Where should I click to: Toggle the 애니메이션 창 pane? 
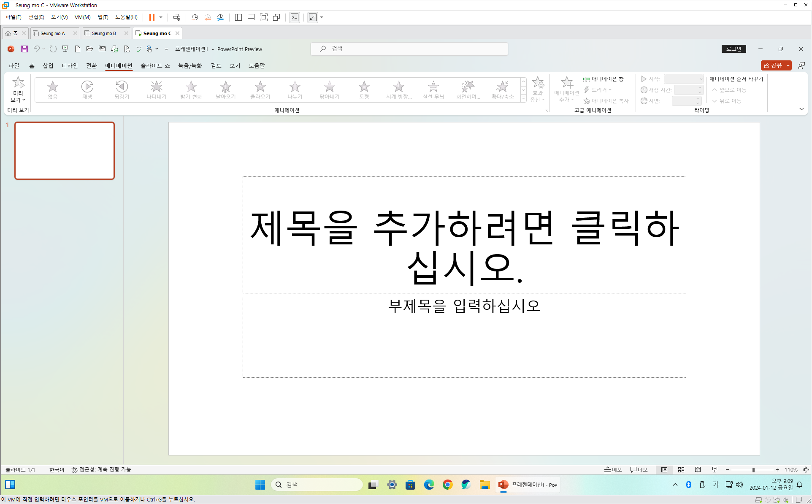[x=603, y=79]
